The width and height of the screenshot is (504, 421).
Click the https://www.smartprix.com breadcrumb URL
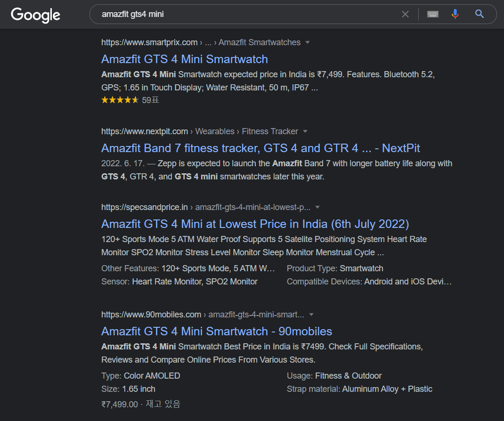click(149, 42)
